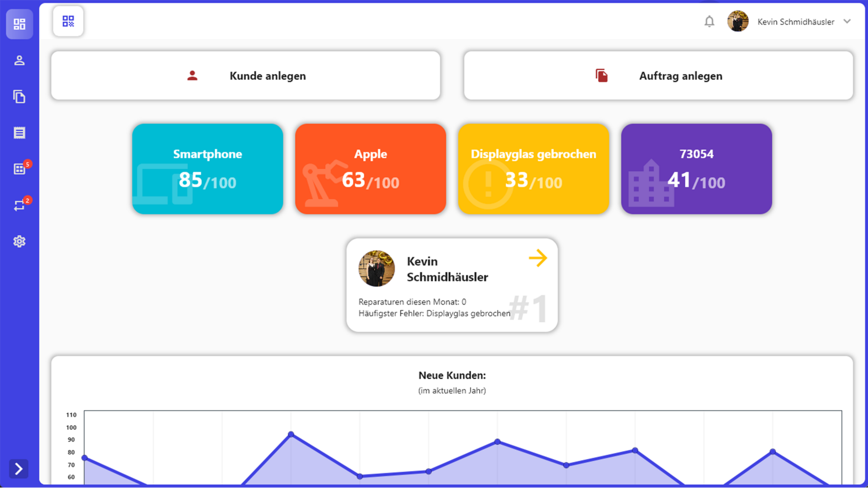Open the notifications bell
This screenshot has width=868, height=488.
[709, 21]
